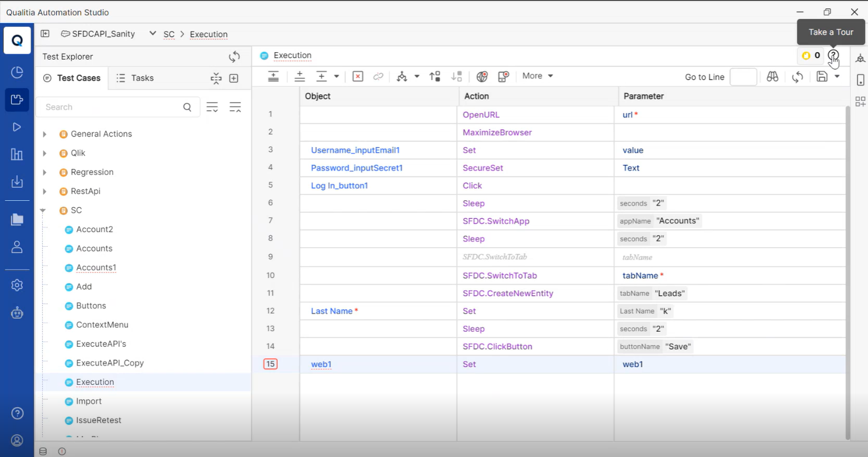This screenshot has height=457, width=868.
Task: Click the binoculars find icon in toolbar
Action: point(772,76)
